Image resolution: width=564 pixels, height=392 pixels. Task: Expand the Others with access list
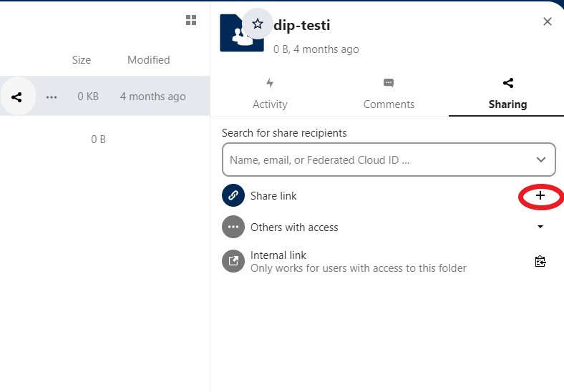point(540,227)
